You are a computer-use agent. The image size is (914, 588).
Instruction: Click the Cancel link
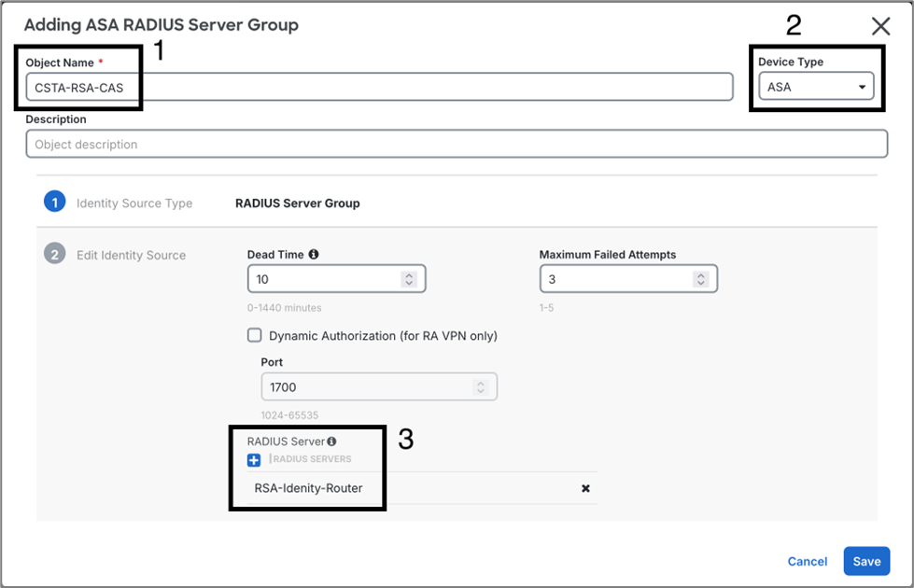pos(807,561)
